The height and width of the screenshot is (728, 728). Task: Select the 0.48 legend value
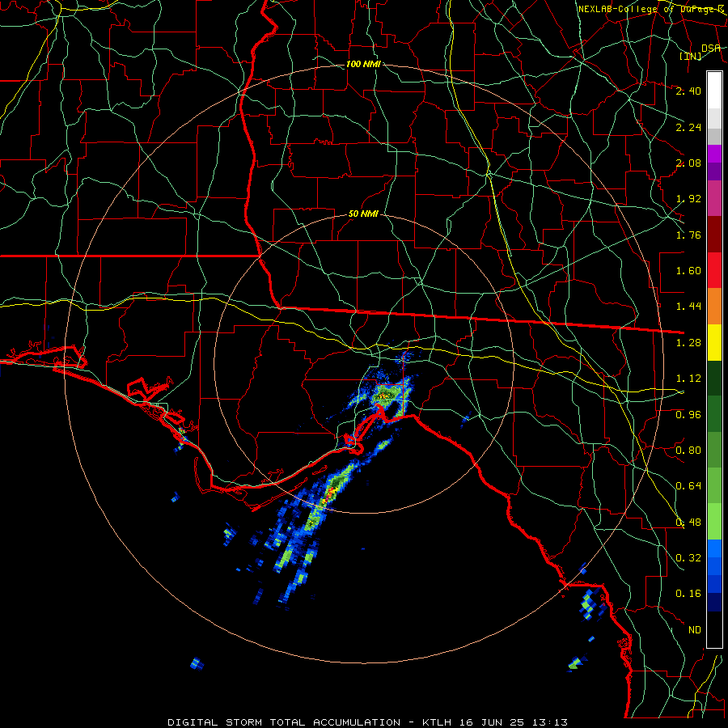point(688,523)
